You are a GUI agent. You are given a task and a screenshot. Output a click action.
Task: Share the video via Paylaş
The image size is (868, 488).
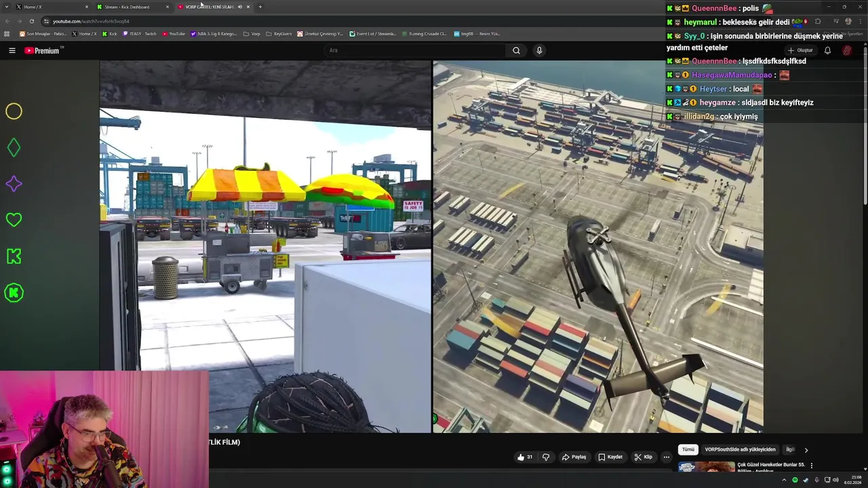click(574, 457)
